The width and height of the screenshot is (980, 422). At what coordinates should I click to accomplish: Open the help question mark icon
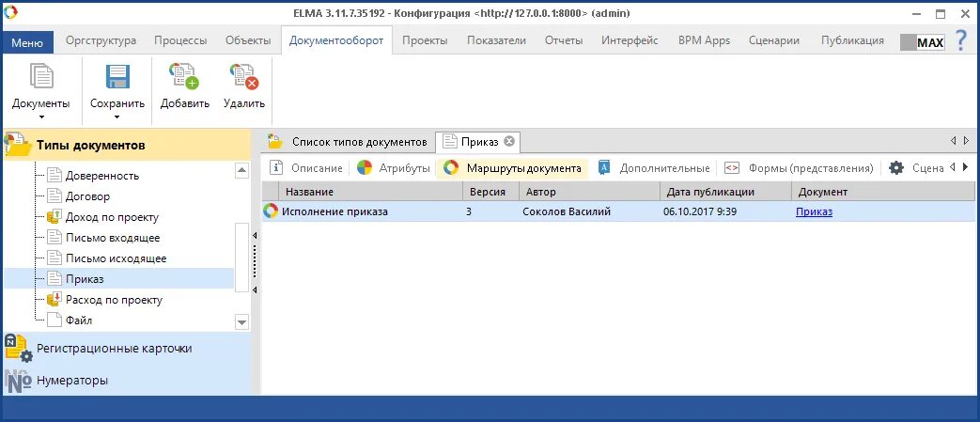[x=962, y=40]
